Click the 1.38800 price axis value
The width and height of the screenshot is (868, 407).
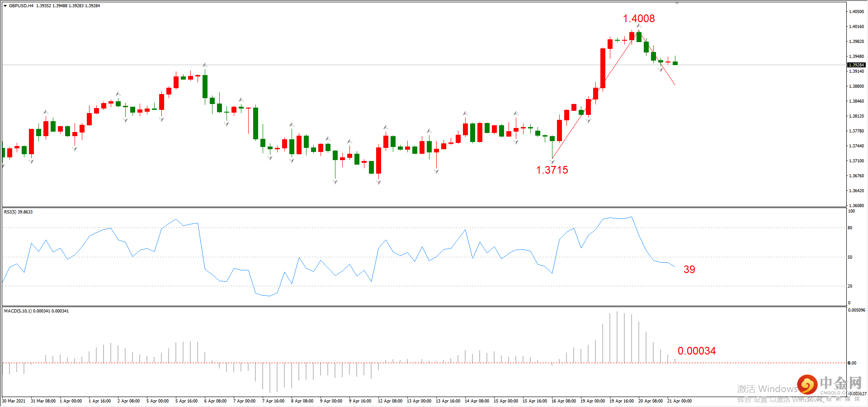pyautogui.click(x=856, y=86)
